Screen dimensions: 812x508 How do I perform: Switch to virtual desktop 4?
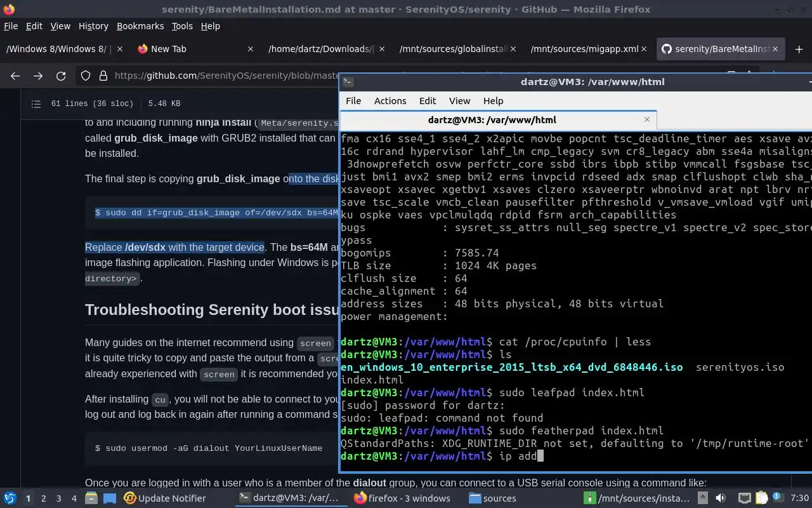point(74,498)
